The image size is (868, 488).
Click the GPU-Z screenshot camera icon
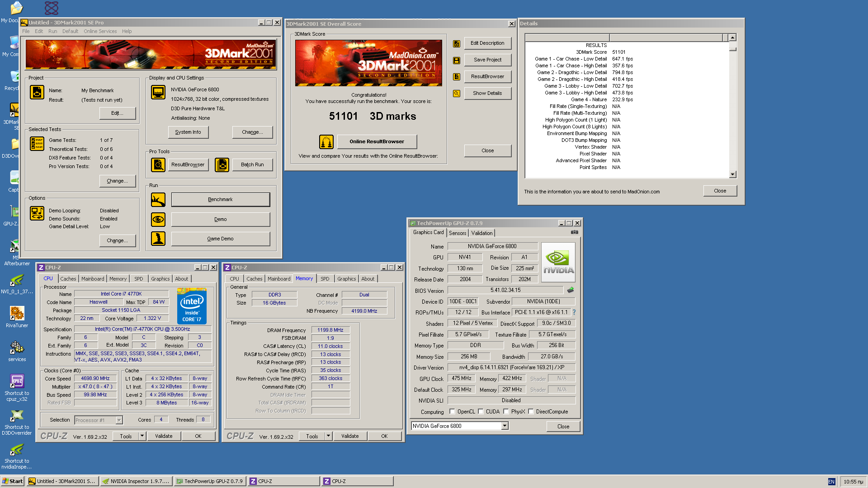pyautogui.click(x=575, y=232)
